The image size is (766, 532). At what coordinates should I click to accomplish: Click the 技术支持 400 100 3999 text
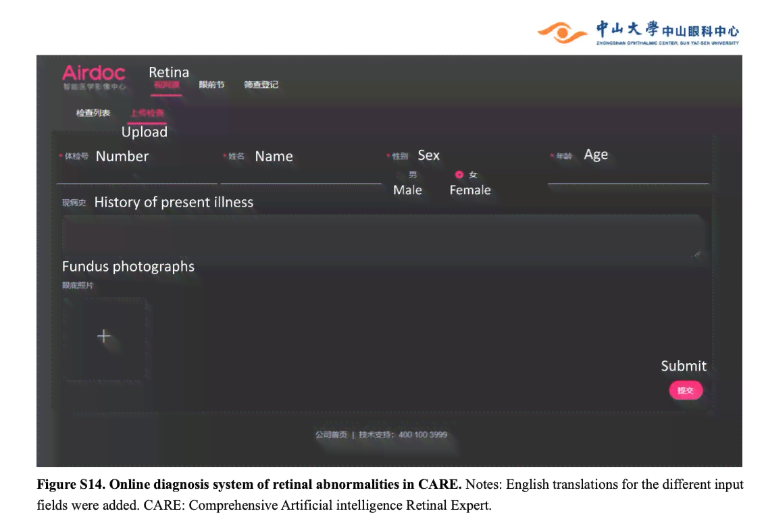pos(403,434)
